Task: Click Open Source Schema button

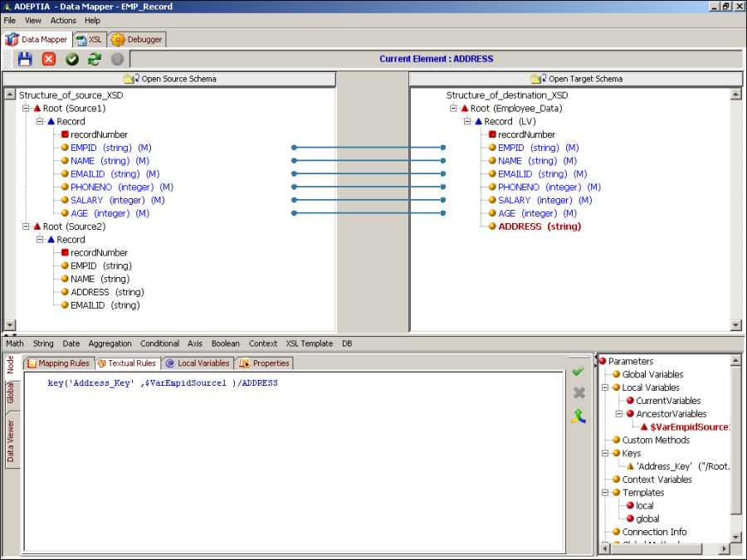Action: (169, 79)
